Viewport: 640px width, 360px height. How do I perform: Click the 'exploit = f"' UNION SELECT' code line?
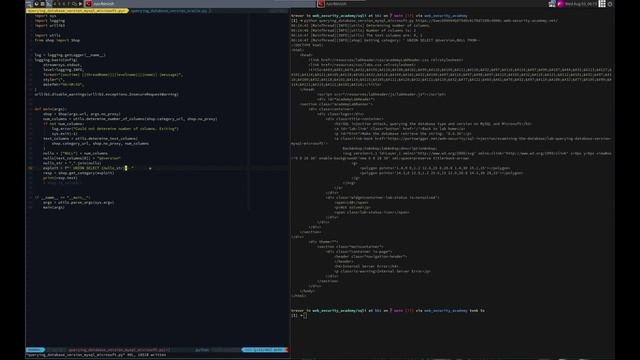(88, 168)
